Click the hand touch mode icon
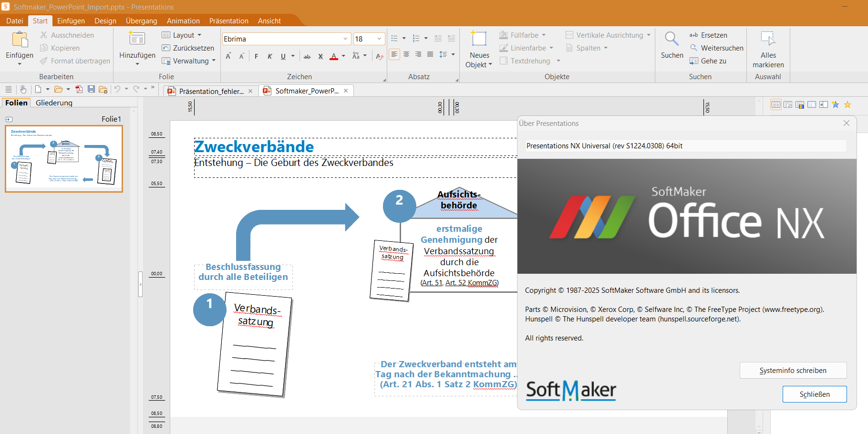Image resolution: width=868 pixels, height=434 pixels. [x=23, y=90]
